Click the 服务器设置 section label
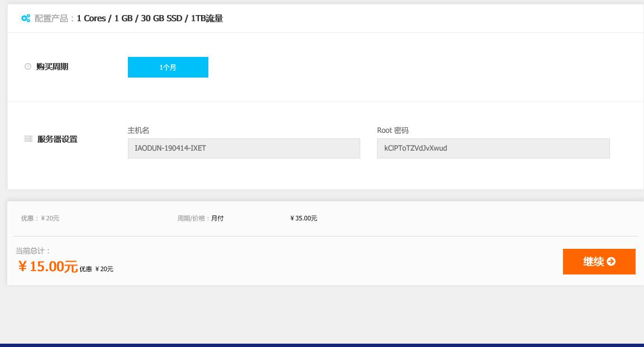This screenshot has width=644, height=347. [57, 139]
